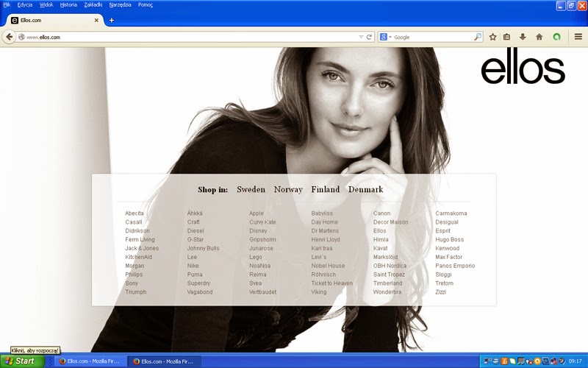Open the Google search engine dropdown
The image size is (588, 368).
point(387,37)
